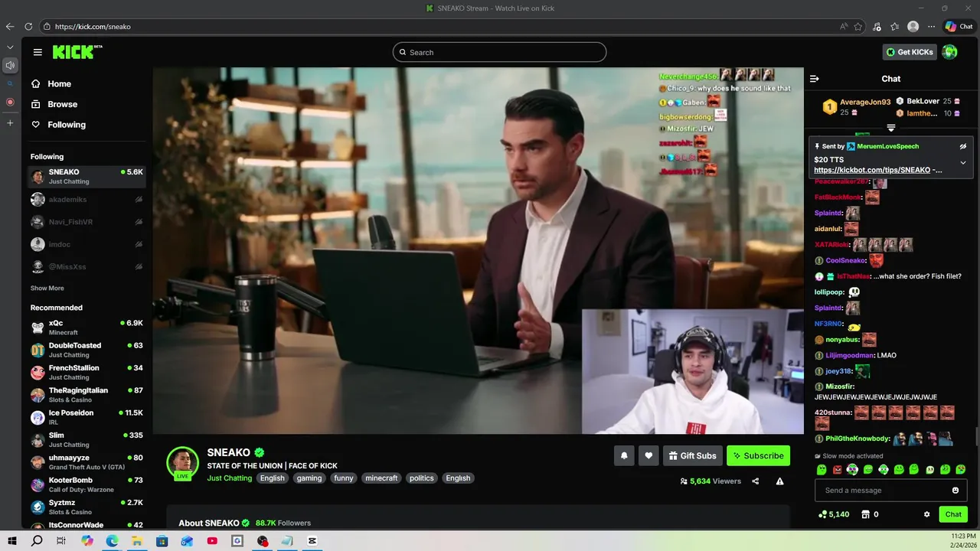Go back in browser
Image resolution: width=980 pixels, height=551 pixels.
(x=10, y=26)
